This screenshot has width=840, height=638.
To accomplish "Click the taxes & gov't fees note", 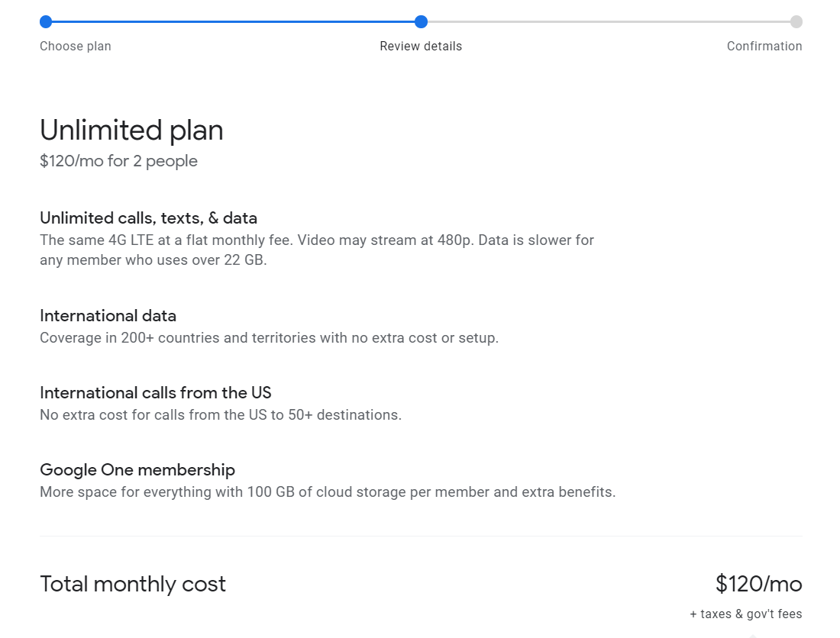I will pos(746,614).
